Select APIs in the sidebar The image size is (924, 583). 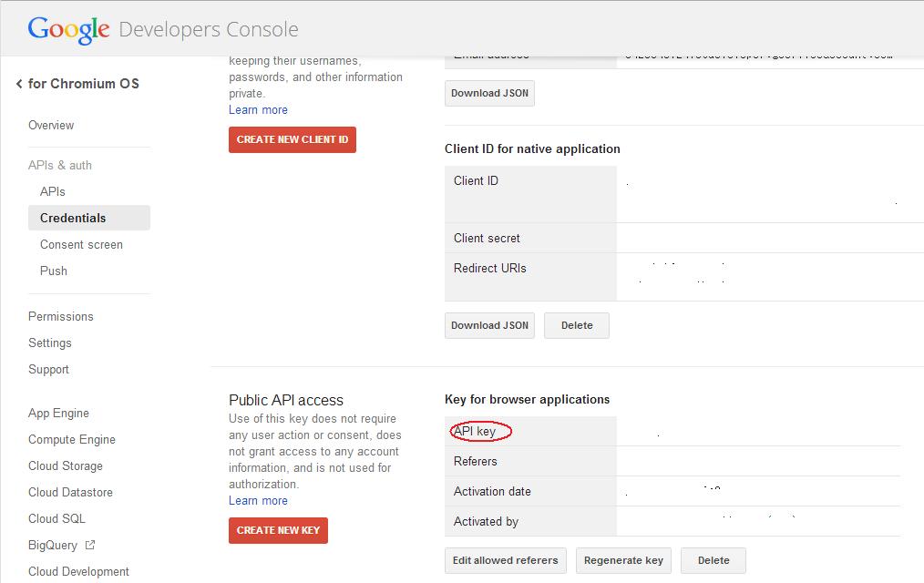[x=53, y=191]
